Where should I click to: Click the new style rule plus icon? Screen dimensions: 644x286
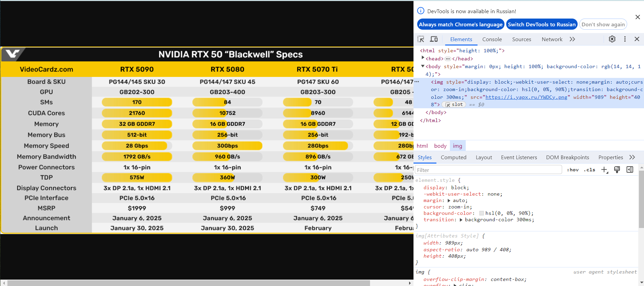pyautogui.click(x=605, y=170)
